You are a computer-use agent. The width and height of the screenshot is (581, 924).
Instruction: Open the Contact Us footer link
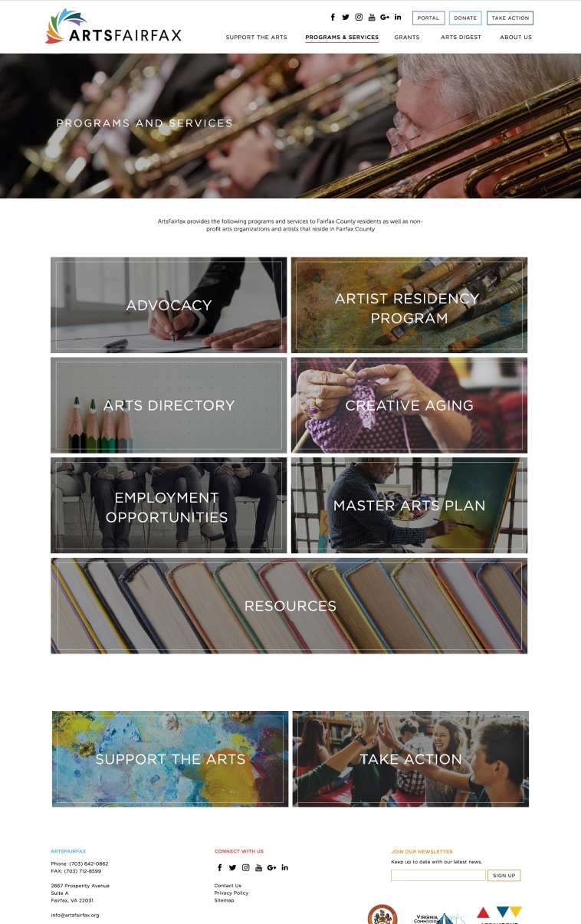tap(228, 886)
